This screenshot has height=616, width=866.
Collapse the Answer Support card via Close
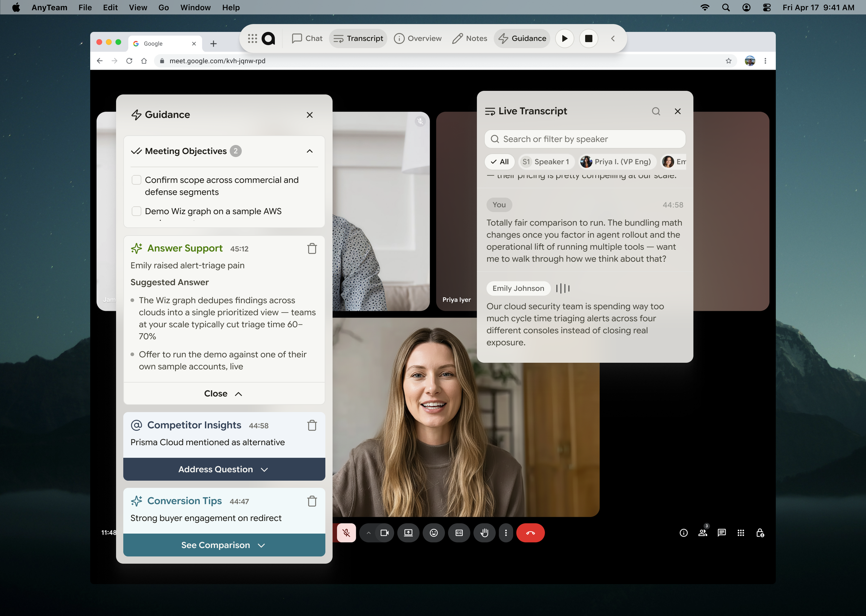[224, 393]
